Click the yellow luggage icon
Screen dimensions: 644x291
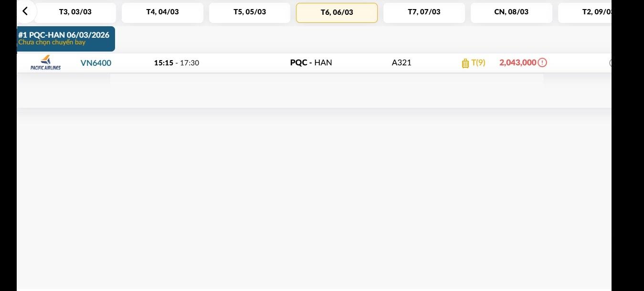click(465, 63)
